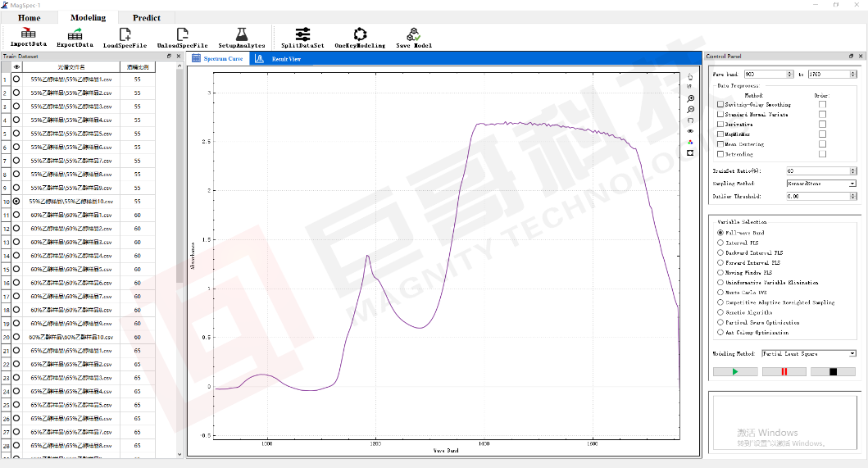Click the Outlier Threshold spinner arrows

click(x=853, y=196)
